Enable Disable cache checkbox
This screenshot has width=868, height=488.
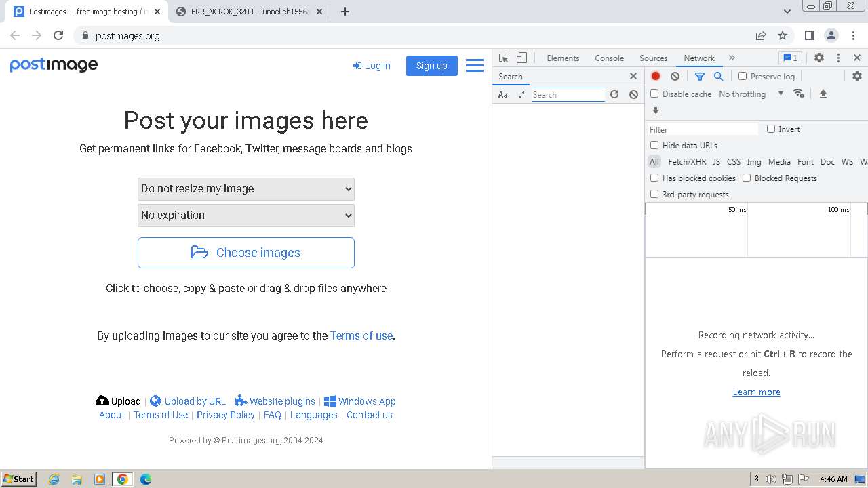click(x=654, y=94)
